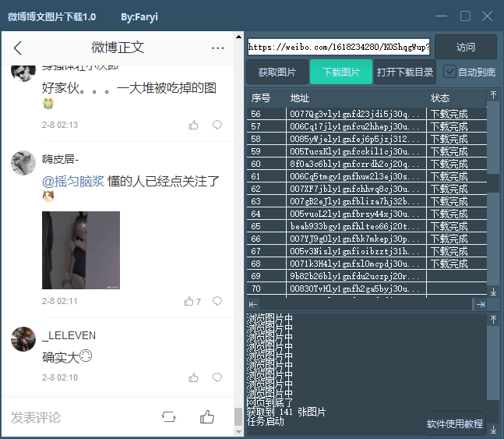Click the @摇匀脑浆 mention link
Image resolution: width=504 pixels, height=439 pixels.
click(73, 182)
